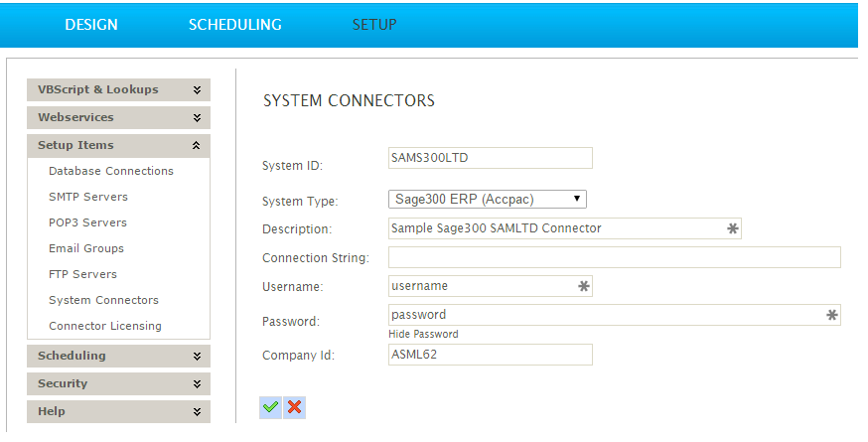Open the System Type dropdown
This screenshot has width=868, height=442.
click(x=488, y=199)
